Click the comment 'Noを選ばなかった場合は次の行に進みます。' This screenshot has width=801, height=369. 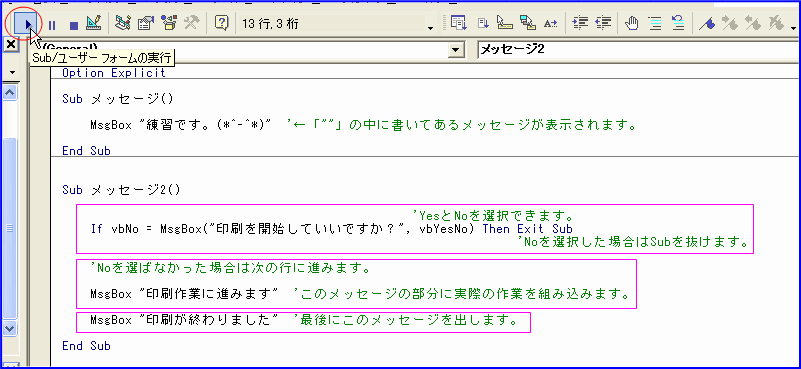click(x=230, y=268)
